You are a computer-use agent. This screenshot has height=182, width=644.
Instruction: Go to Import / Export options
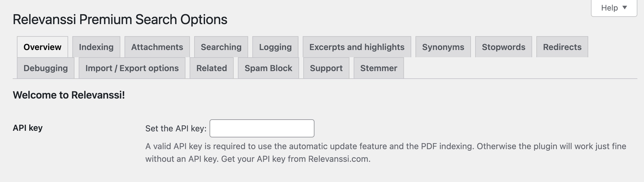[x=132, y=68]
